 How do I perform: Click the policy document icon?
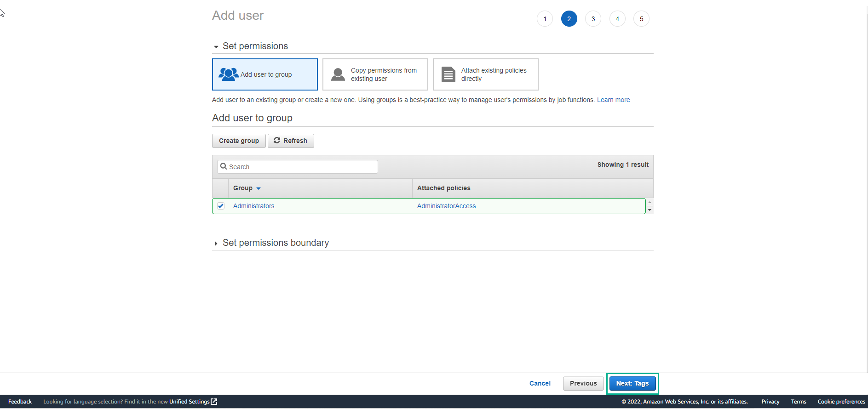pyautogui.click(x=448, y=74)
